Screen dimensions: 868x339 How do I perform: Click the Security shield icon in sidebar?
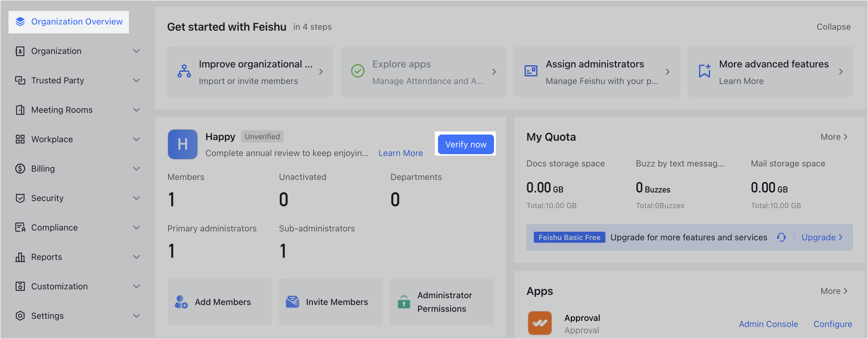[x=20, y=198]
